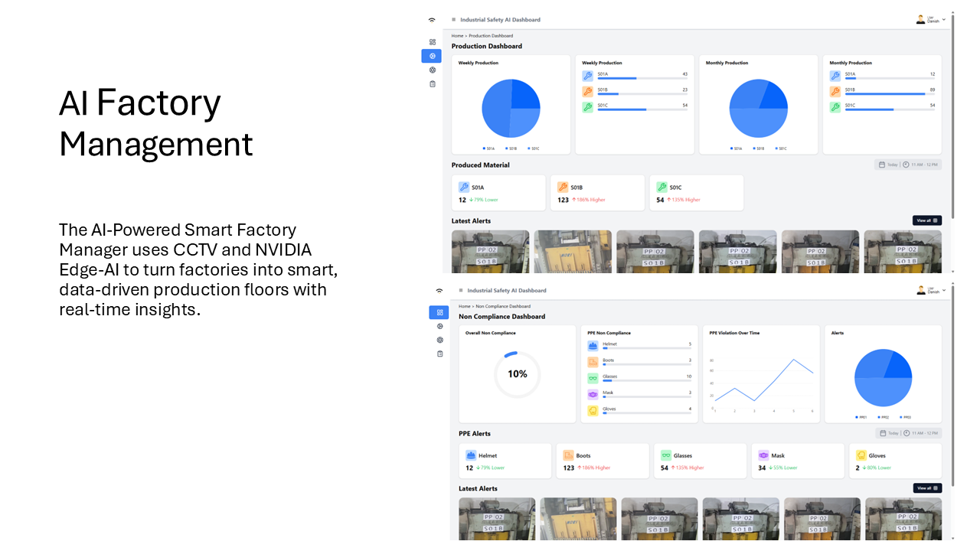Click the 10% Overall Non Compliance progress ring
Viewport: 980px width, 551px height.
tap(517, 374)
